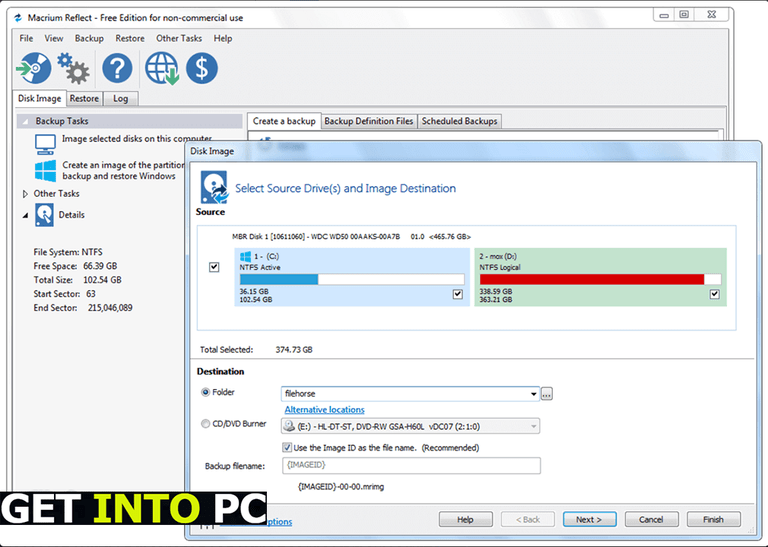Click the Back button
This screenshot has height=547, width=768.
coord(528,519)
